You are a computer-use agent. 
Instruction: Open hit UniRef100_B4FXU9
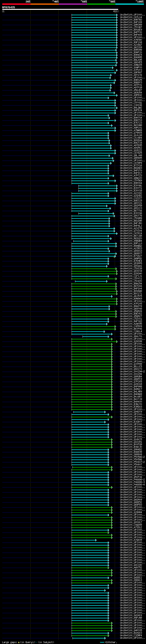coord(131,22)
